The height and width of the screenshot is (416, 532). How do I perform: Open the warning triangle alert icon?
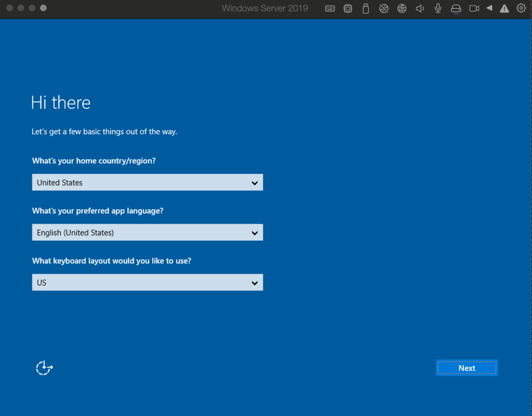click(504, 9)
